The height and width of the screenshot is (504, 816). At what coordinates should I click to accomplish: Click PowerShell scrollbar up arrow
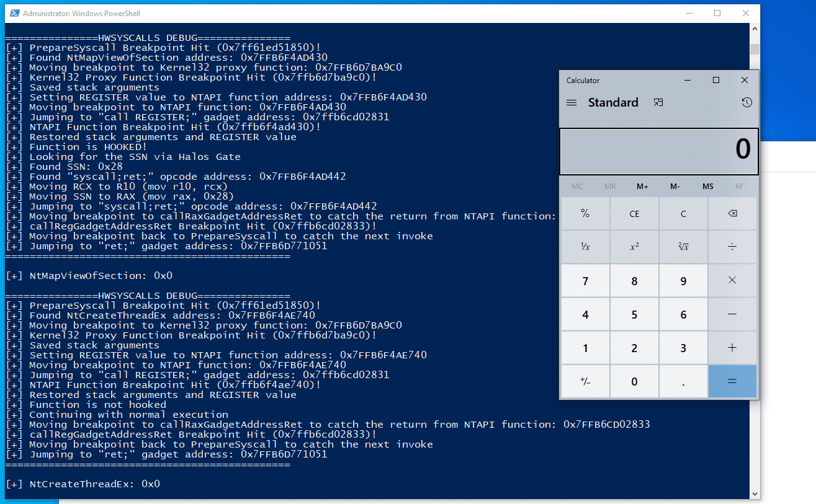(755, 29)
